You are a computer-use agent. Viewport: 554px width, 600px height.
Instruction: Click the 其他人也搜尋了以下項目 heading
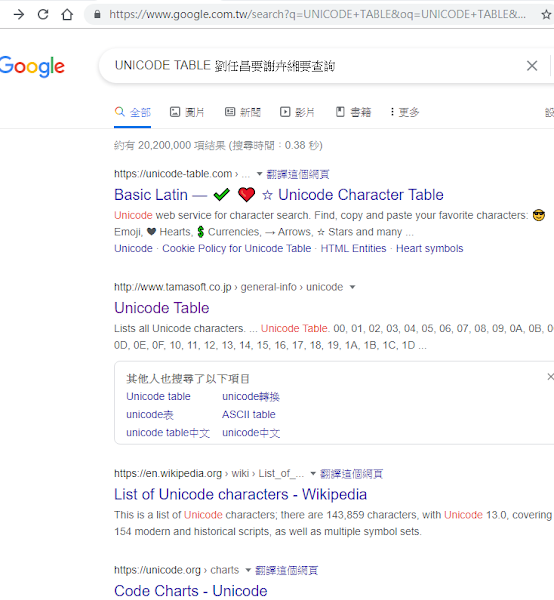(x=188, y=379)
